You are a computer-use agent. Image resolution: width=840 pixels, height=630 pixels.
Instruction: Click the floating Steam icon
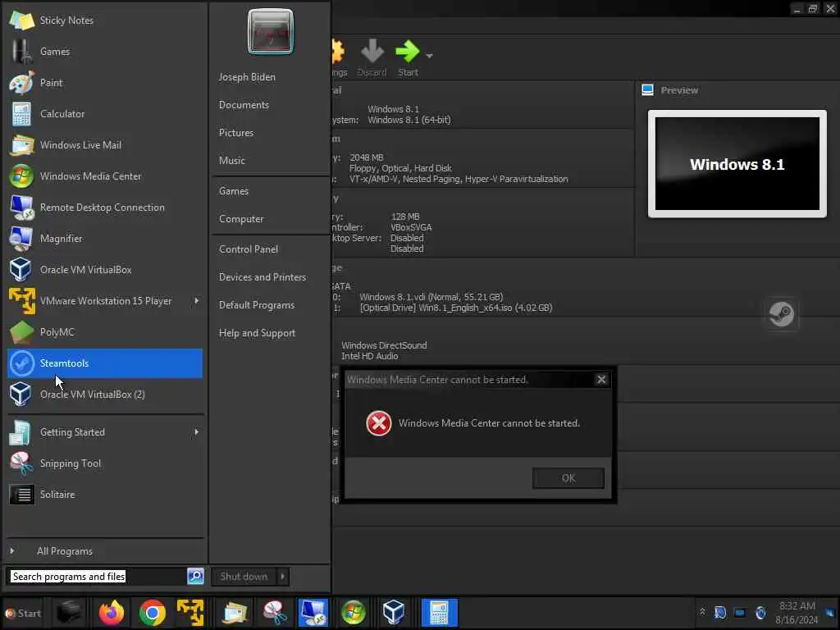tap(781, 314)
